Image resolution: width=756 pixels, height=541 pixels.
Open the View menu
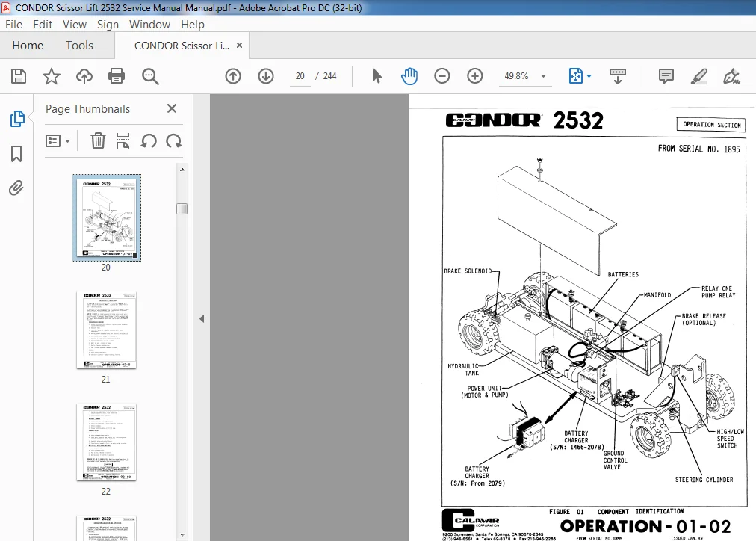[x=74, y=25]
